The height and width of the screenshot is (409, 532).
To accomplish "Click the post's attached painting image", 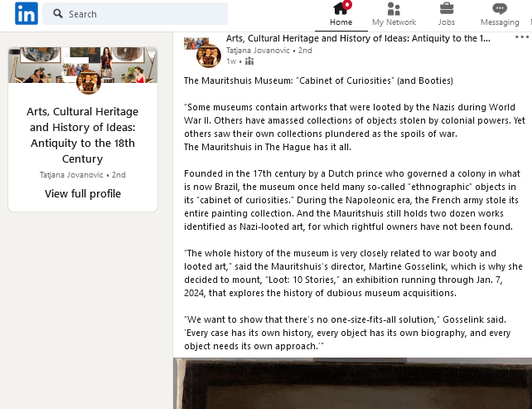I will coord(352,383).
